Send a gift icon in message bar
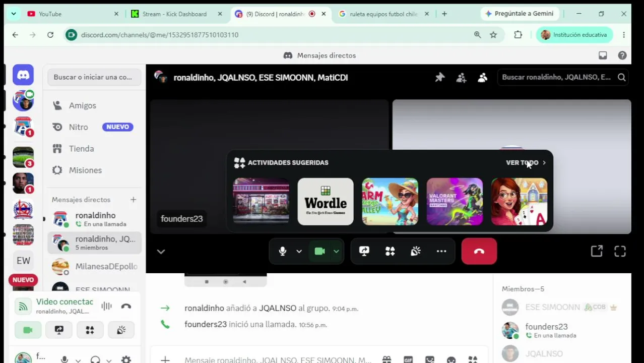This screenshot has height=363, width=644. [x=387, y=359]
